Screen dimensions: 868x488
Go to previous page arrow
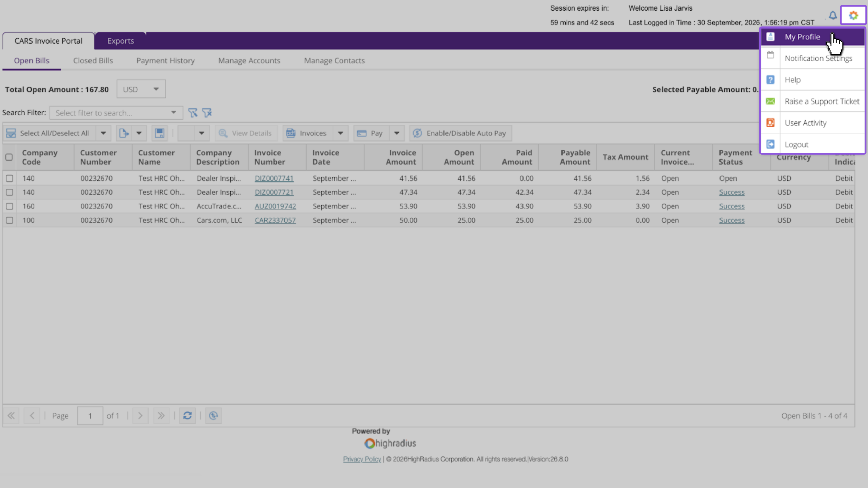coord(32,415)
